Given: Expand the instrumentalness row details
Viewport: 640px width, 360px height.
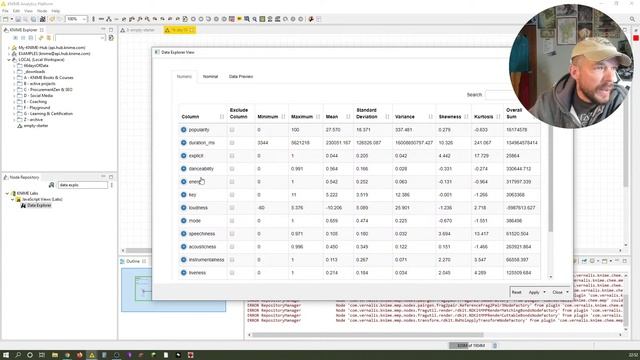Looking at the screenshot, I should pyautogui.click(x=184, y=260).
